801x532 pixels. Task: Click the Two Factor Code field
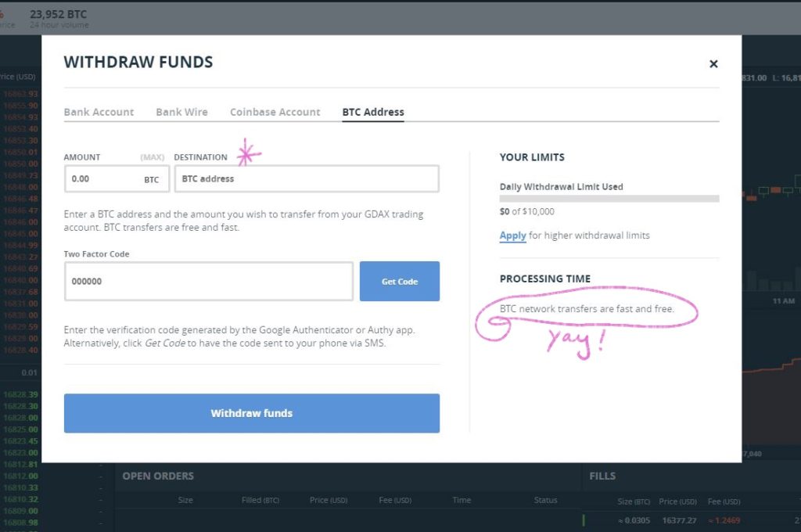pyautogui.click(x=207, y=281)
